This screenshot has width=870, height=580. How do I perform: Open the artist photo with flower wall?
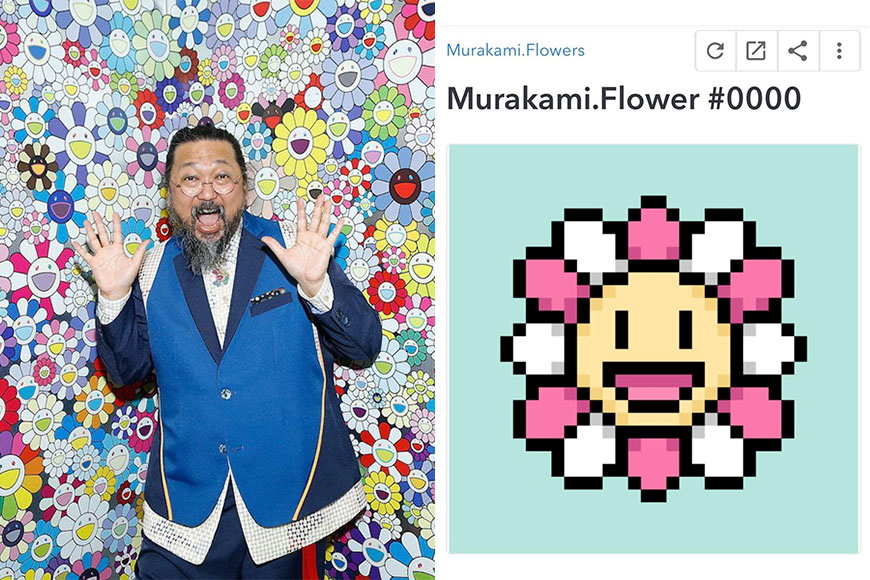218,290
